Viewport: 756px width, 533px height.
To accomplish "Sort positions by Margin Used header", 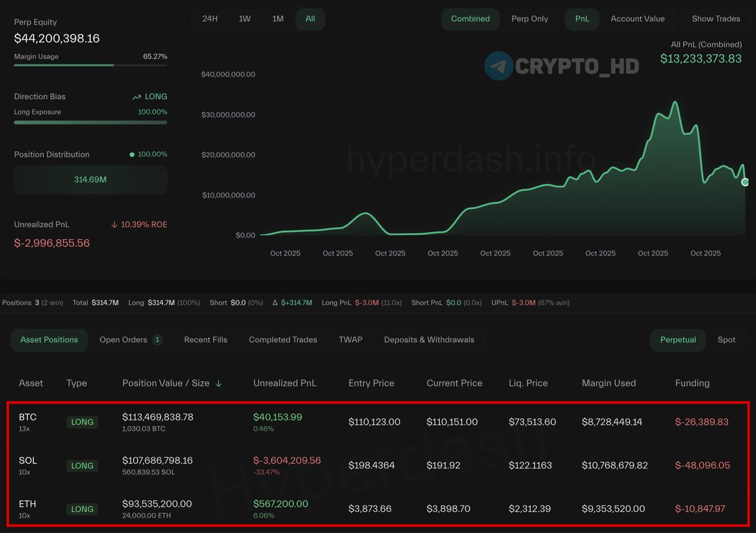I will click(608, 383).
